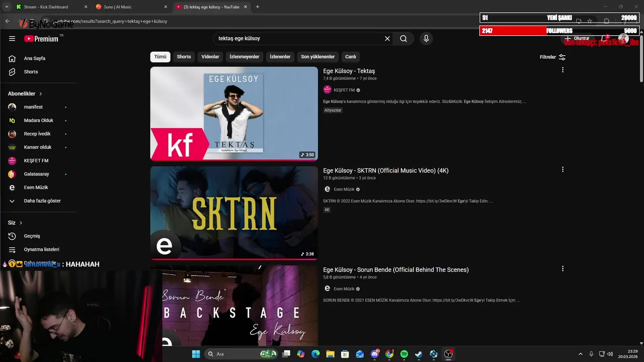Click the Esen Müzik avatar under SKTRN
The height and width of the screenshot is (362, 644).
coord(328,190)
